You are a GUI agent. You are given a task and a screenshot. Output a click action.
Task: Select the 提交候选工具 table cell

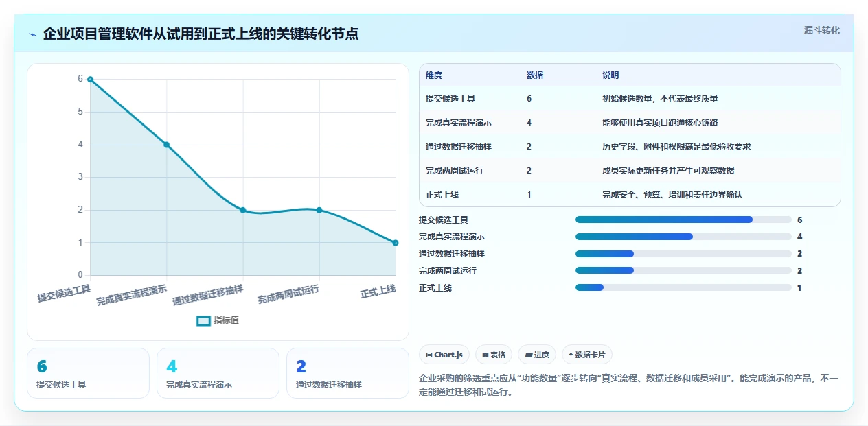pos(450,99)
